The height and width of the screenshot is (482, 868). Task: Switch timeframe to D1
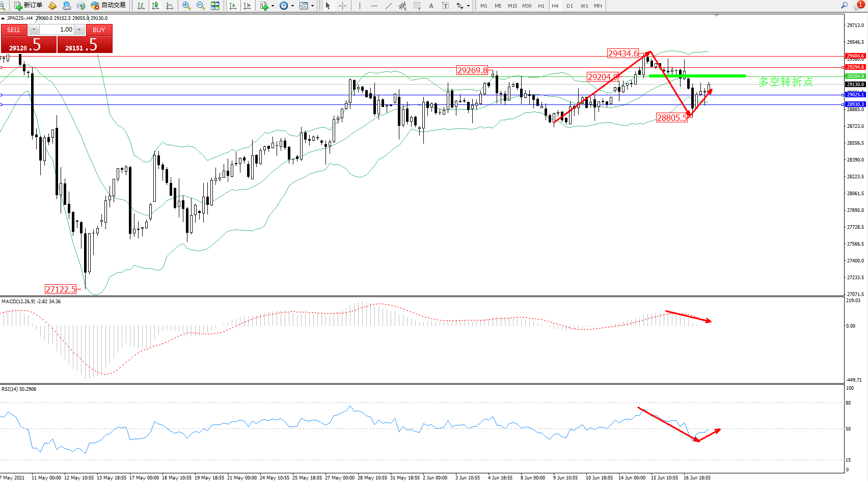coord(569,6)
